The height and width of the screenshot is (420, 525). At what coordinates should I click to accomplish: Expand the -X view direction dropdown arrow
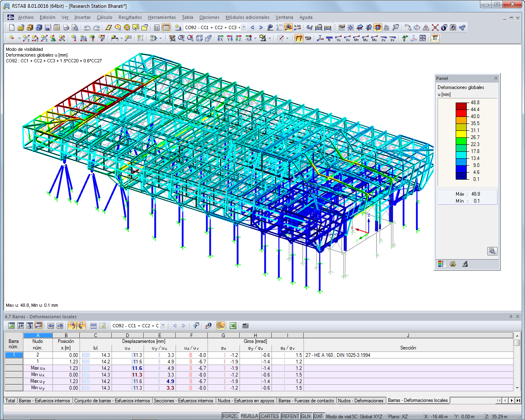tap(255, 38)
